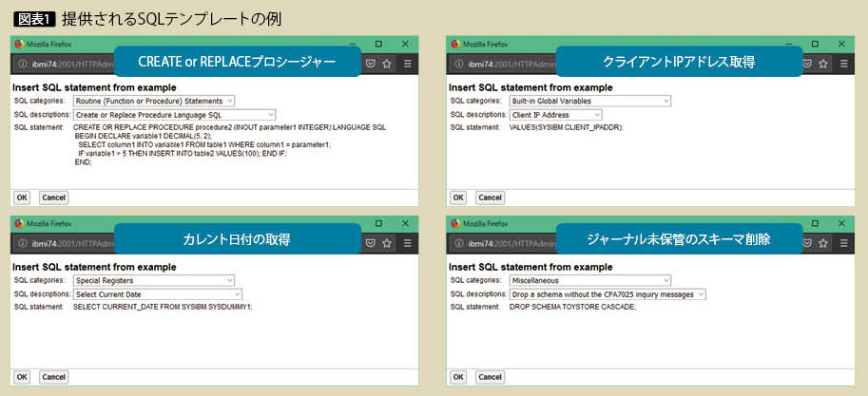Open hamburger menu in Select Current Date window
The image size is (868, 396).
point(407,243)
